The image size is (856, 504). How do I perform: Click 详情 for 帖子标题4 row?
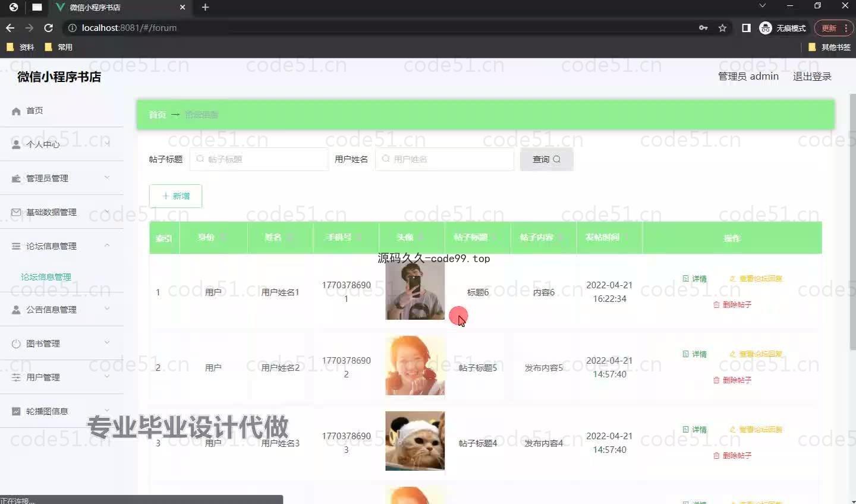(x=695, y=430)
